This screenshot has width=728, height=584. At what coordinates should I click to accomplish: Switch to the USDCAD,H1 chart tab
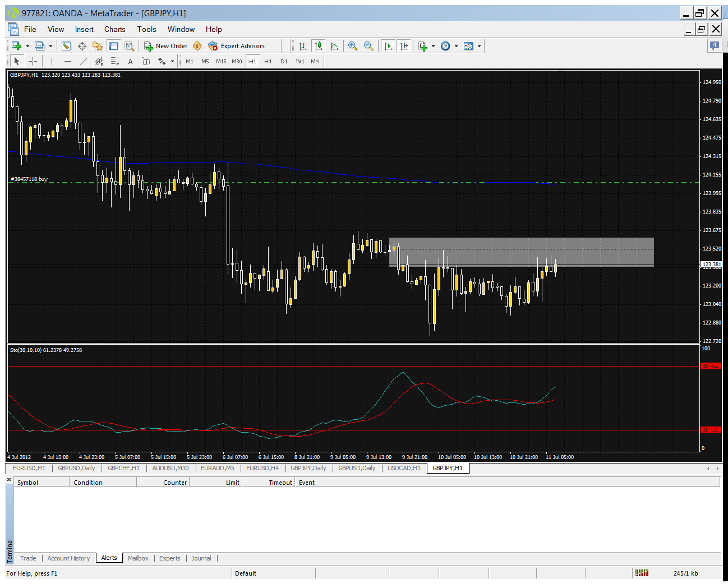404,468
